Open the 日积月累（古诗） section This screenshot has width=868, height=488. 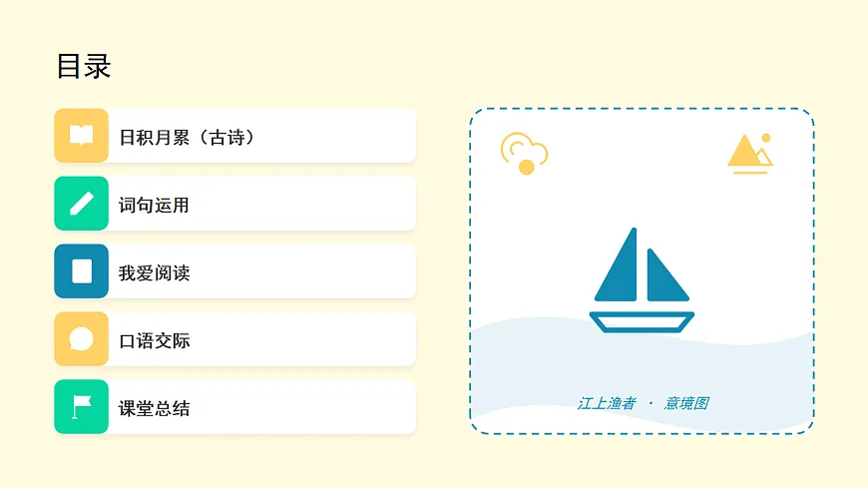187,138
